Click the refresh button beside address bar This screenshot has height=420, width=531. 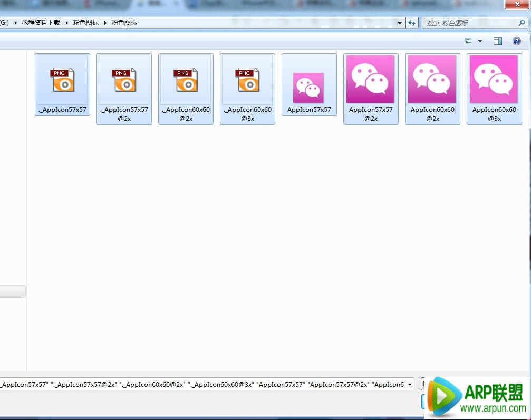pos(412,23)
